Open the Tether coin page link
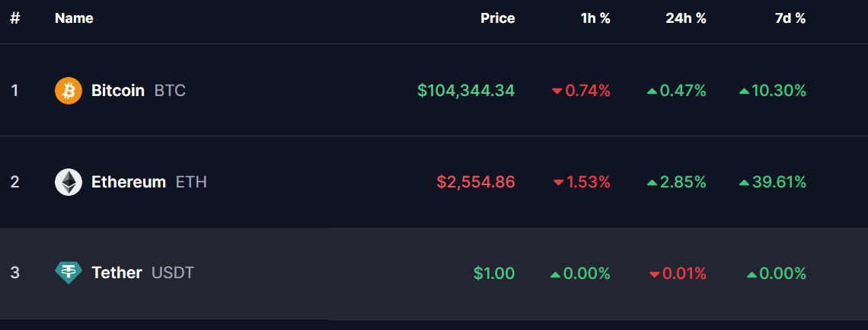Screen dimensions: 868x330 (x=116, y=273)
